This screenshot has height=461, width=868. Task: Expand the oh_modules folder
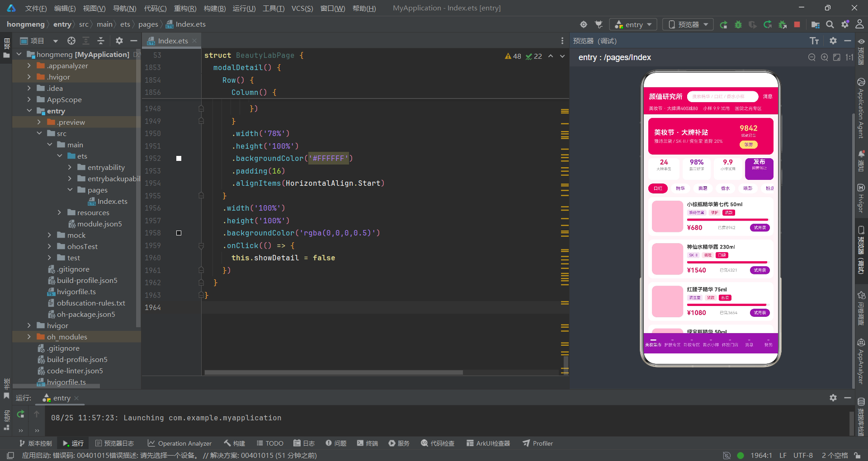click(x=29, y=337)
